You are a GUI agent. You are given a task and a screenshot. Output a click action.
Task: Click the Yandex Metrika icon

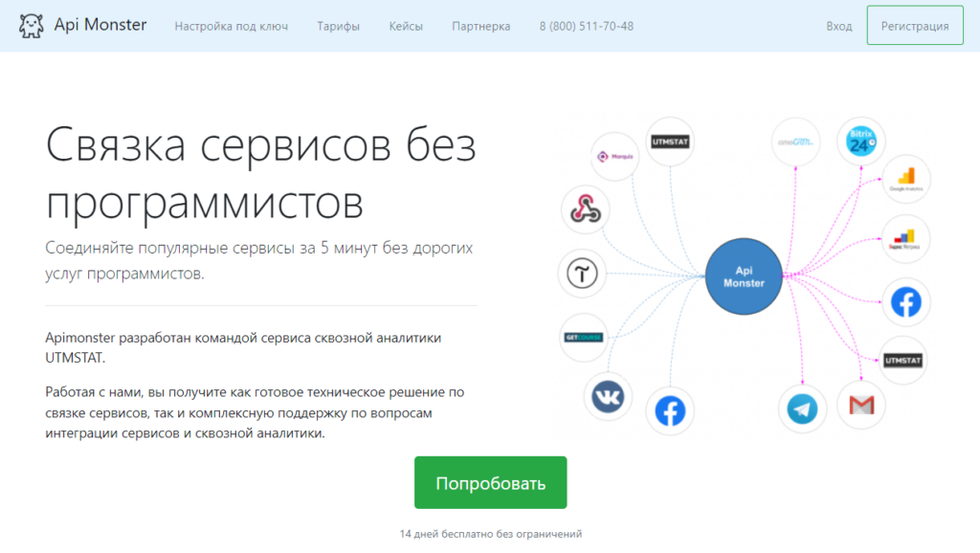pyautogui.click(x=905, y=238)
